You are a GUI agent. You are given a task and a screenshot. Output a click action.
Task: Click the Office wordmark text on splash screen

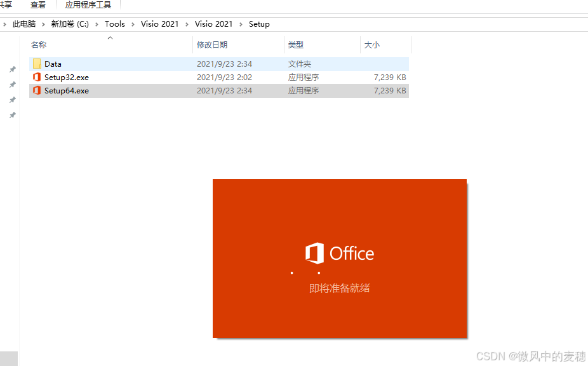coord(352,254)
